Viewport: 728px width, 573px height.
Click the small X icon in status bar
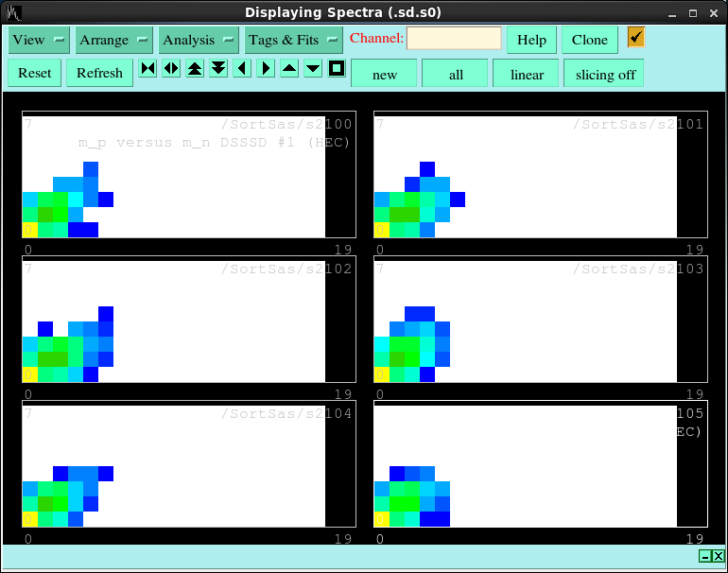[719, 556]
